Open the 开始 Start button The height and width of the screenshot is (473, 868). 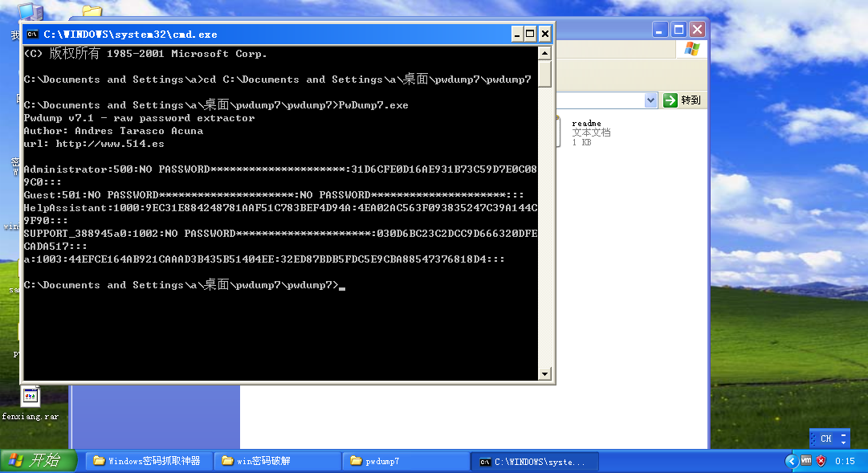tap(39, 461)
